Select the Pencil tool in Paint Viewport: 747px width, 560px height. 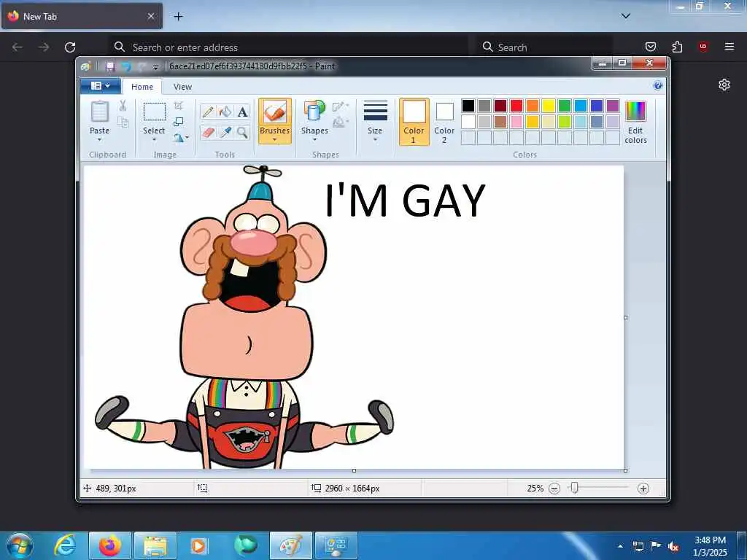(207, 112)
